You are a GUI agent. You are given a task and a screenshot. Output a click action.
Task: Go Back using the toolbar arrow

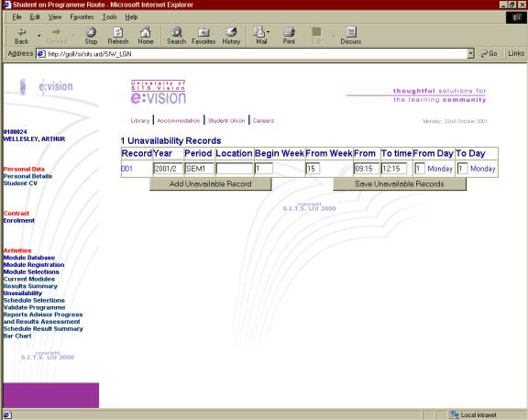22,36
